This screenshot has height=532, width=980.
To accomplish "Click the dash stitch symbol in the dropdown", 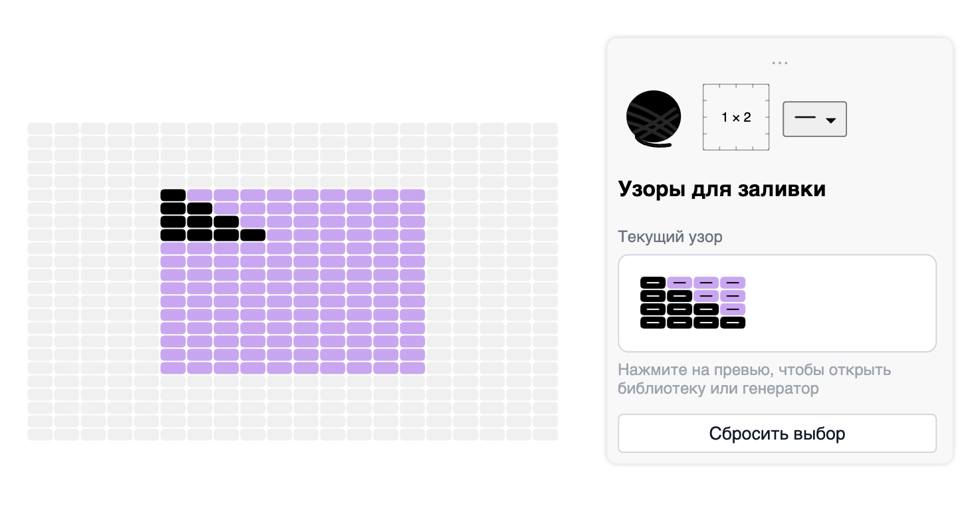I will click(804, 116).
